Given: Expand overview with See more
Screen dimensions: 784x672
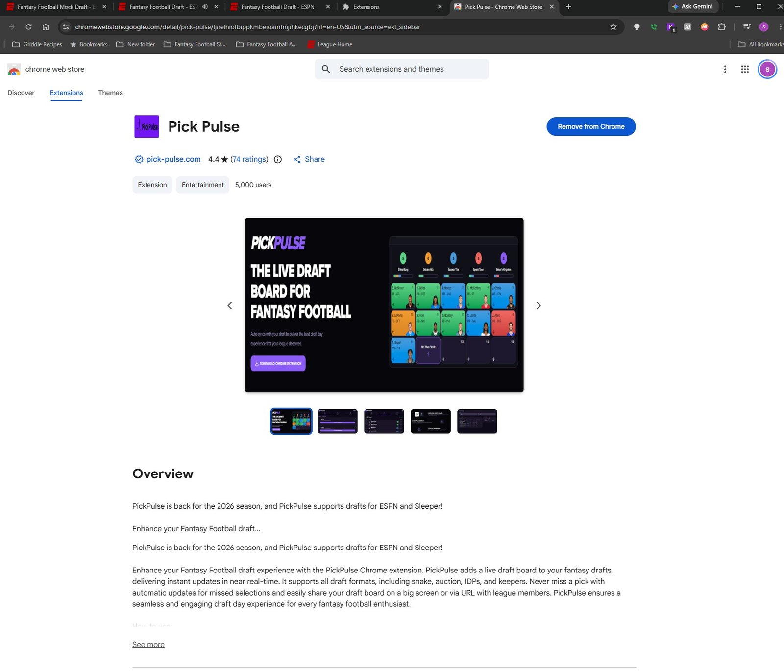Looking at the screenshot, I should pos(148,644).
